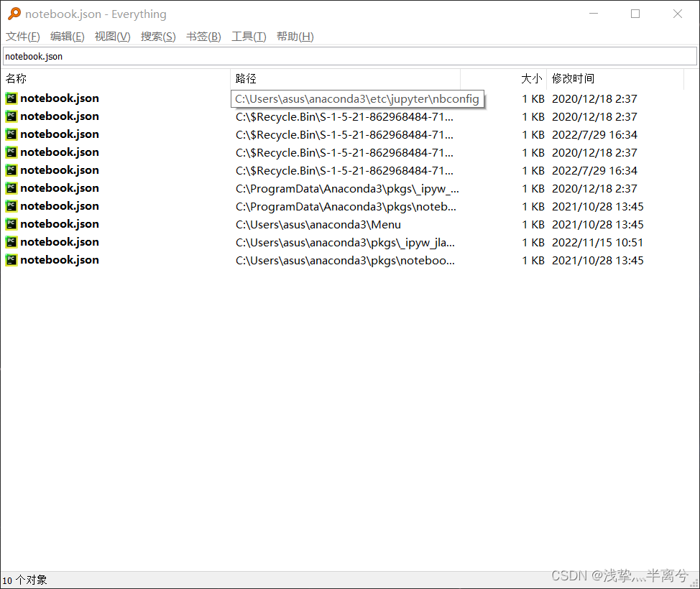
Task: Click the 10 个对象 status bar text
Action: [24, 580]
